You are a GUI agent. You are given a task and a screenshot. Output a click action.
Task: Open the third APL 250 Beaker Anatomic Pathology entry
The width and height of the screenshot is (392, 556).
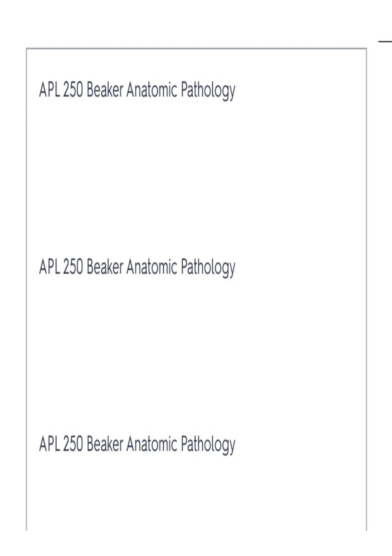tap(137, 444)
